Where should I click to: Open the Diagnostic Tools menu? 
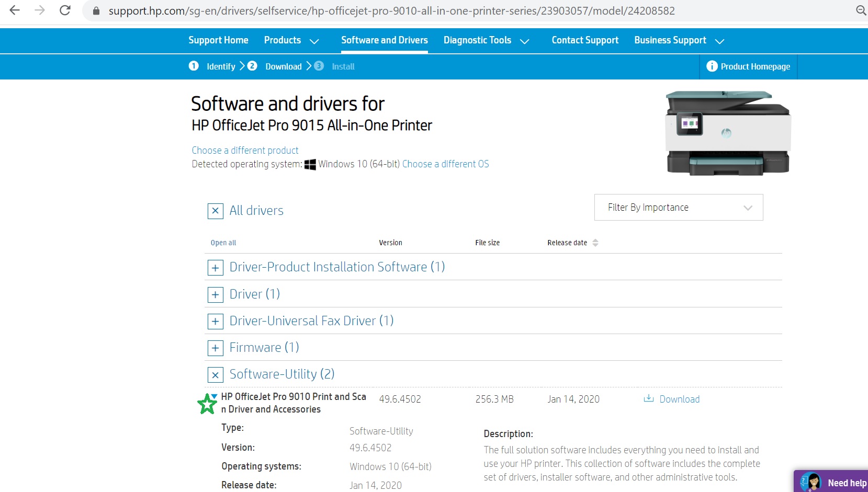pyautogui.click(x=486, y=40)
